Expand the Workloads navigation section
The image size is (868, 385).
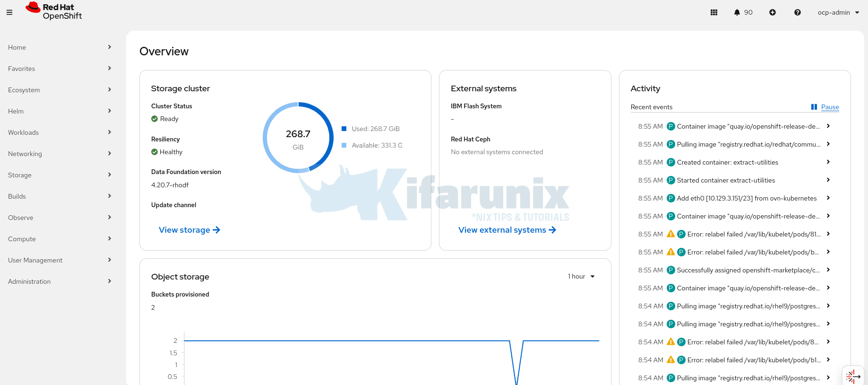click(59, 132)
